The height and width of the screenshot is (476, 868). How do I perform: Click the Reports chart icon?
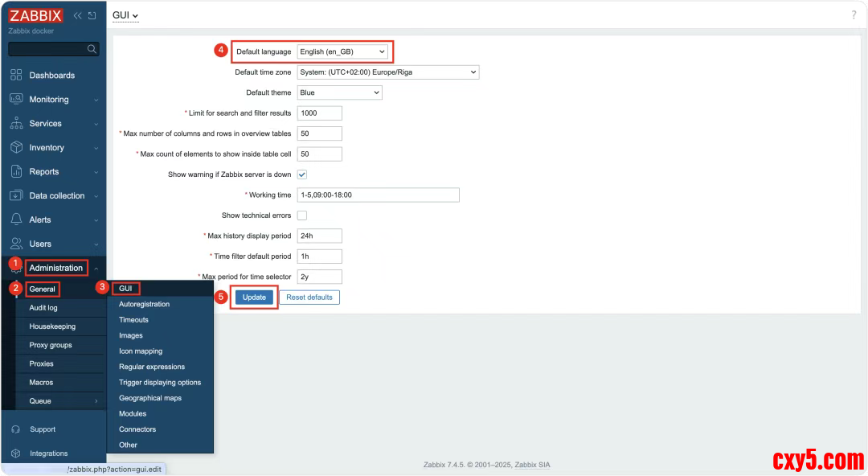pos(15,171)
